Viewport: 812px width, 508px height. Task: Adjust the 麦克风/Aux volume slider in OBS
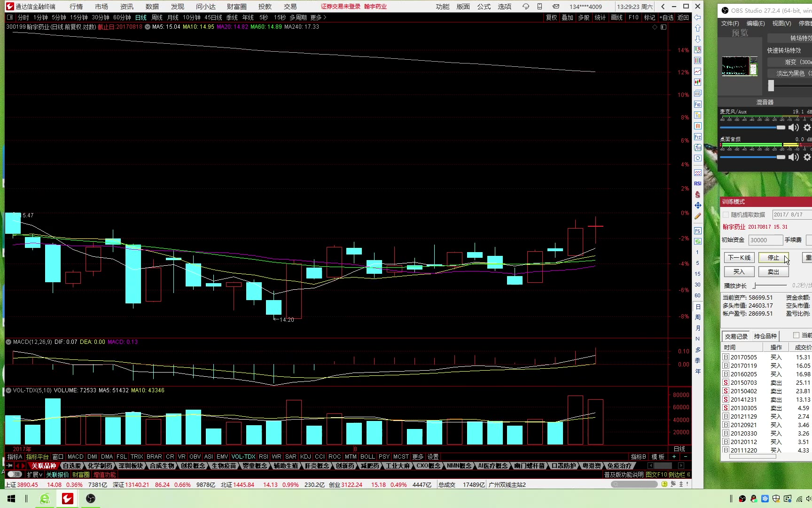point(752,127)
